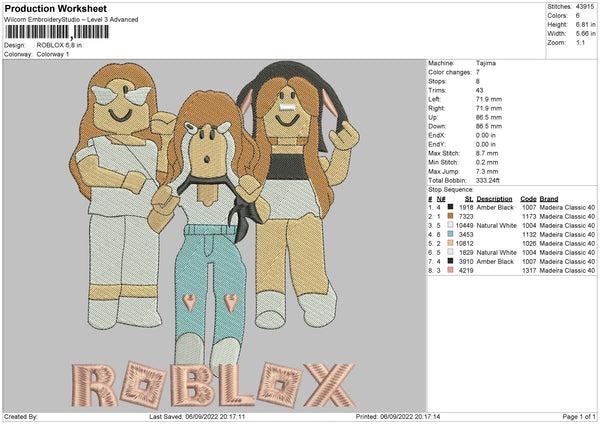The image size is (600, 424).
Task: Select 'Madeira Classic 40' brand in stop row 8
Action: [567, 271]
